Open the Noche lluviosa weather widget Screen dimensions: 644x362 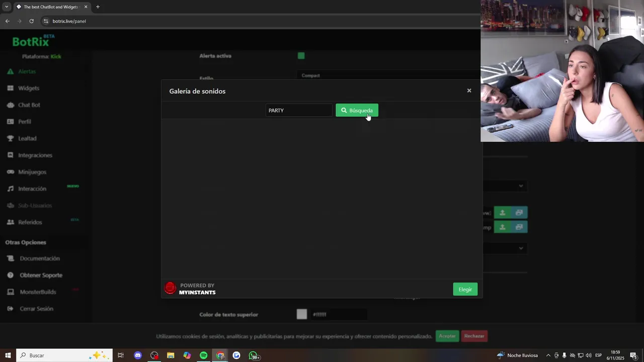(x=517, y=355)
